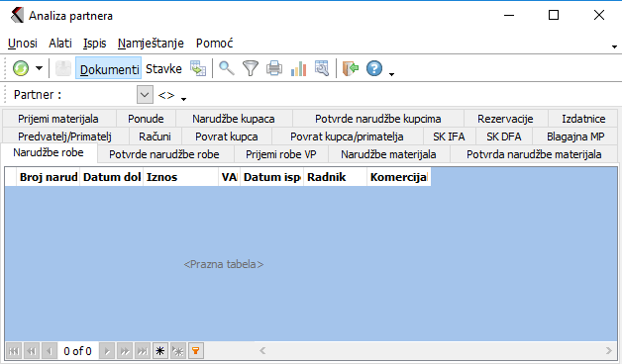Screen dimensions: 622x364
Task: Switch to the Ponude tab
Action: (146, 119)
